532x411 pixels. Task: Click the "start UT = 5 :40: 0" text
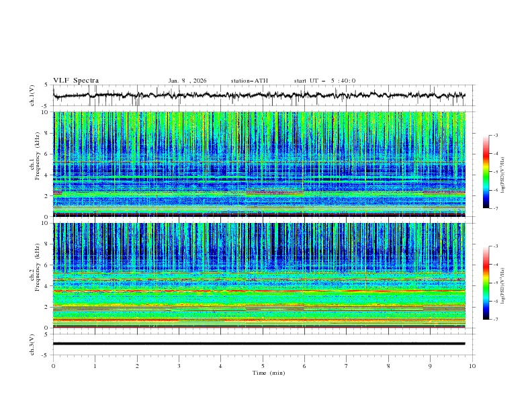[324, 81]
